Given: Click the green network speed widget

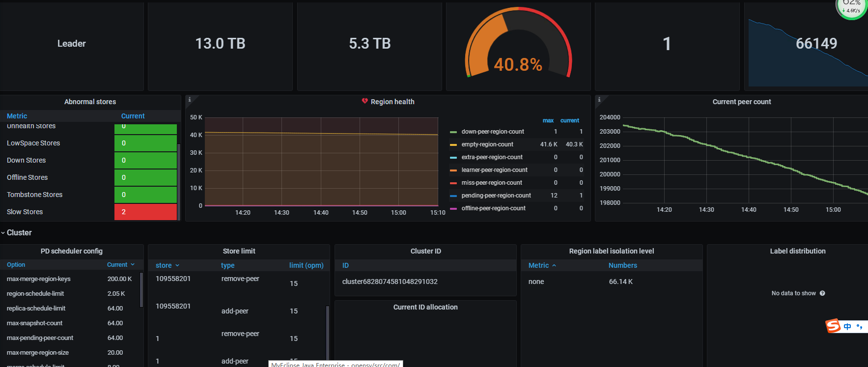Looking at the screenshot, I should point(852,8).
